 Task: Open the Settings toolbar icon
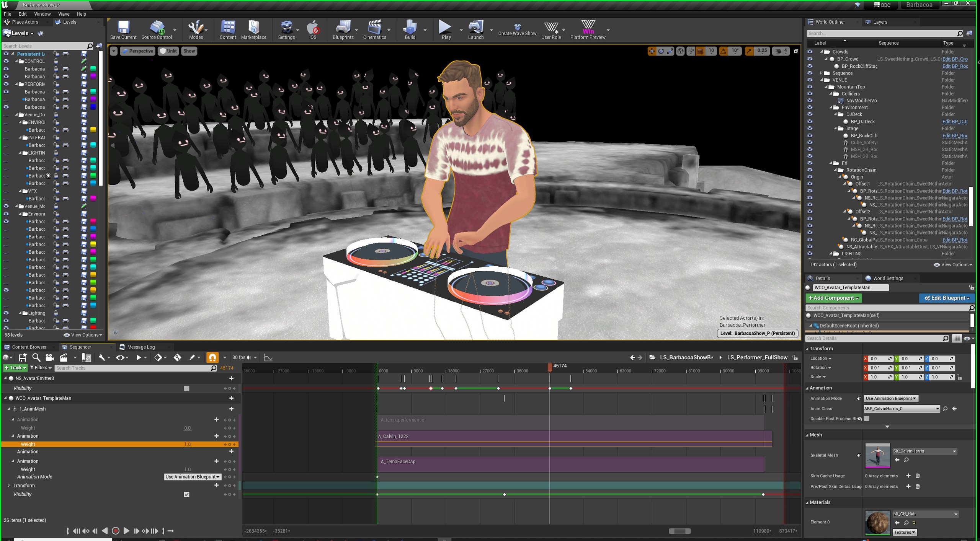point(286,30)
